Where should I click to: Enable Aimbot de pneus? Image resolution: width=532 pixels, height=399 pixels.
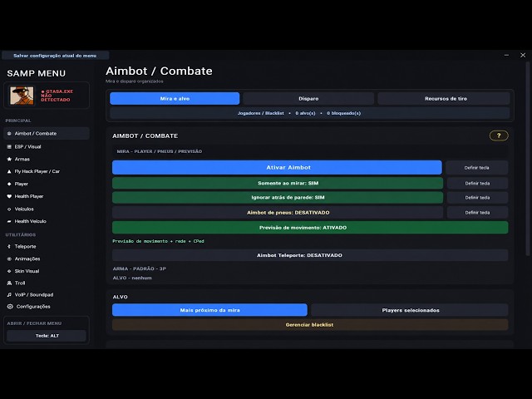coord(278,213)
